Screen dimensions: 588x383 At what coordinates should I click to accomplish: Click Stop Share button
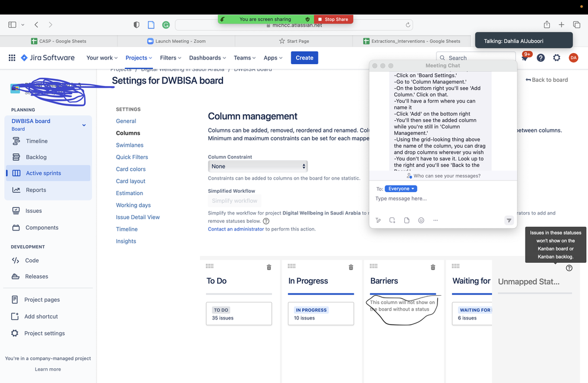(x=333, y=19)
